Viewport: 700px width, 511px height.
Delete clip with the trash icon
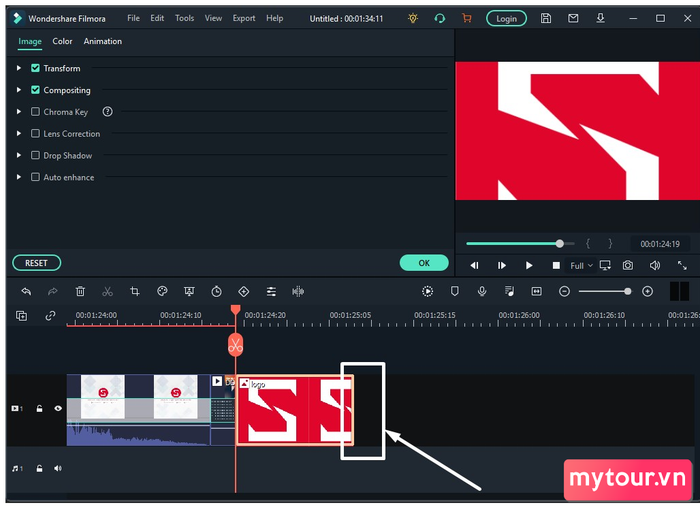pos(80,292)
